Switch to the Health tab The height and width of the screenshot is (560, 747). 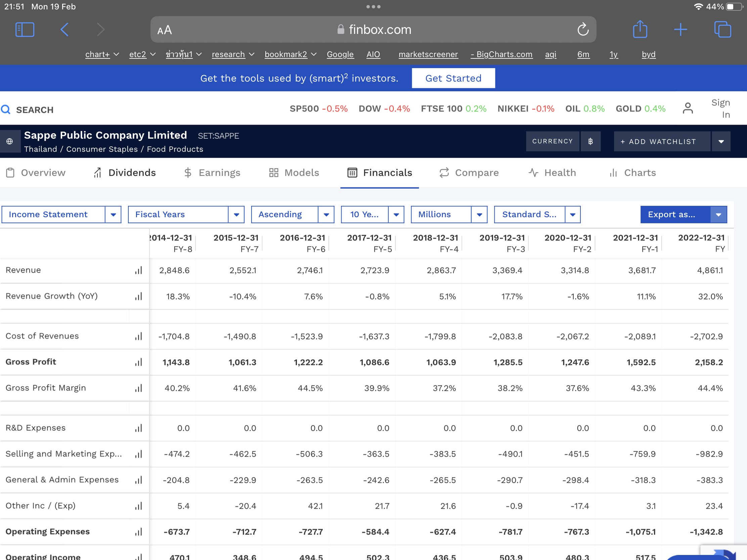552,173
